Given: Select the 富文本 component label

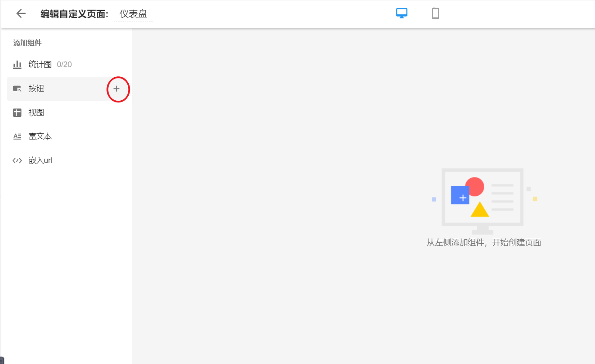Looking at the screenshot, I should (40, 136).
